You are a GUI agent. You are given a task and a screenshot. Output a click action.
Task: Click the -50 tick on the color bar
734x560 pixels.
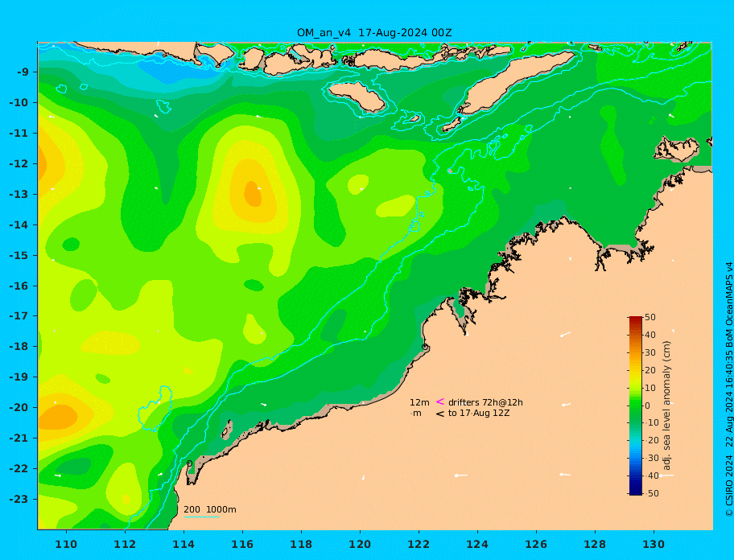[x=650, y=493]
